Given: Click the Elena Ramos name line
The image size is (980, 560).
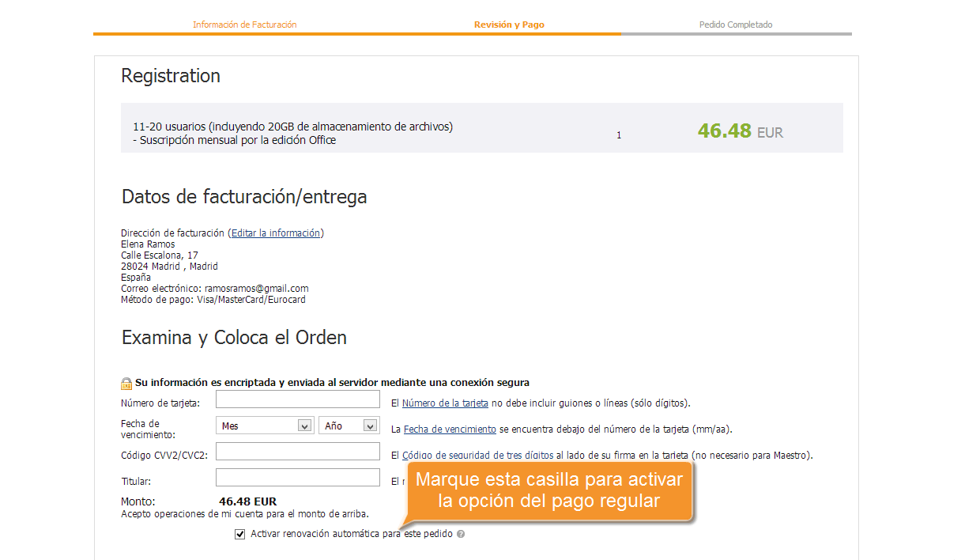Looking at the screenshot, I should tap(148, 244).
